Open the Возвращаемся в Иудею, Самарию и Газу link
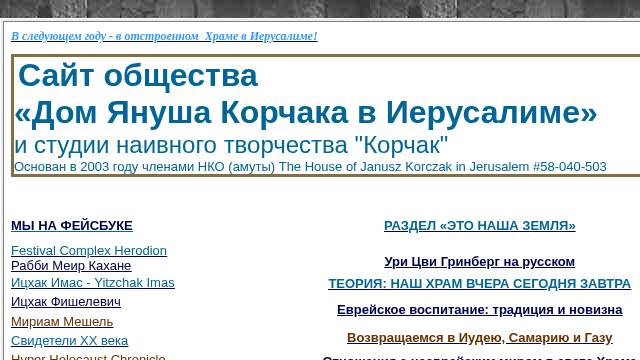640x360 pixels. [x=480, y=338]
